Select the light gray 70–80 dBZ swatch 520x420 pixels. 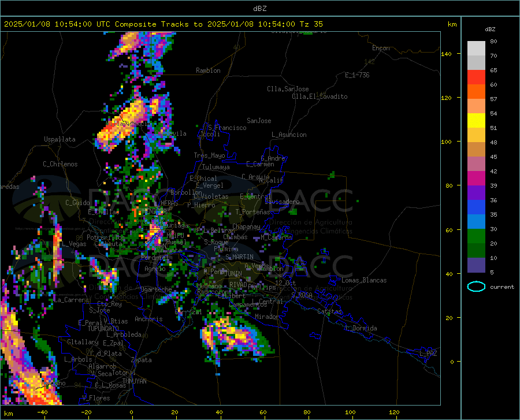click(476, 49)
